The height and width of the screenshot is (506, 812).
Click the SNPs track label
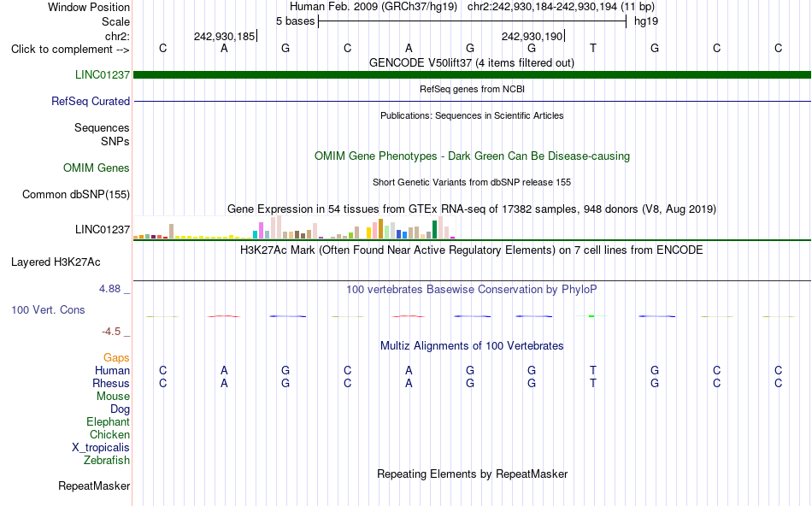pos(115,141)
